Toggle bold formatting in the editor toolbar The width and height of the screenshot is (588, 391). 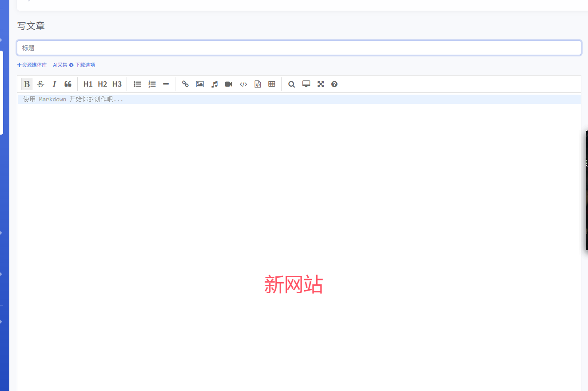pyautogui.click(x=27, y=84)
